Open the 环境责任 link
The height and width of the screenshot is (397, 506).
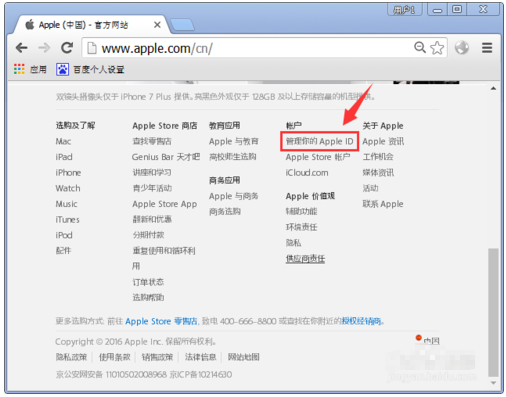point(301,227)
